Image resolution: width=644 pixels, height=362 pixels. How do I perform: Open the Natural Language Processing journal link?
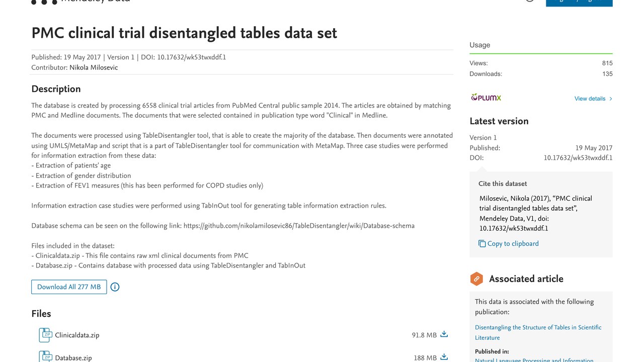[x=534, y=360]
